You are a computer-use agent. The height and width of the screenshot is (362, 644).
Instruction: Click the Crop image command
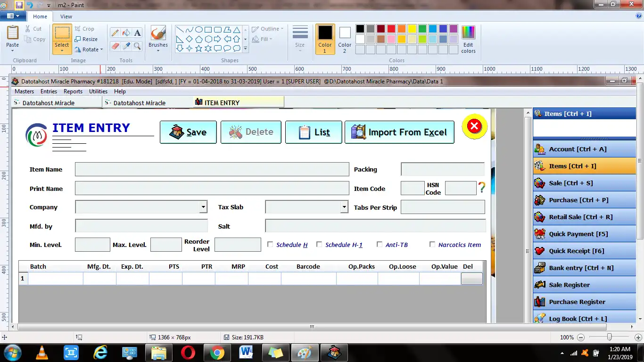point(84,29)
